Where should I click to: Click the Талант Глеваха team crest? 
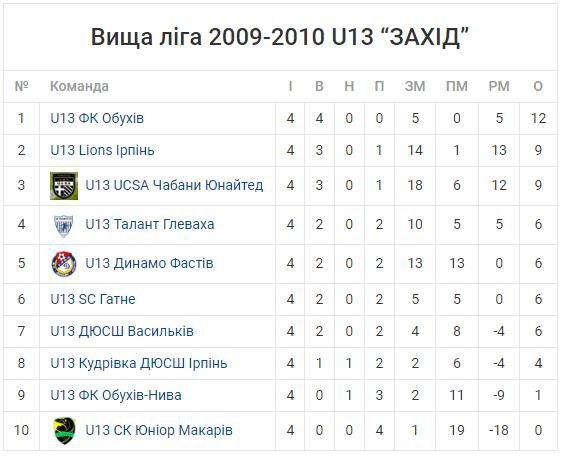pyautogui.click(x=64, y=225)
